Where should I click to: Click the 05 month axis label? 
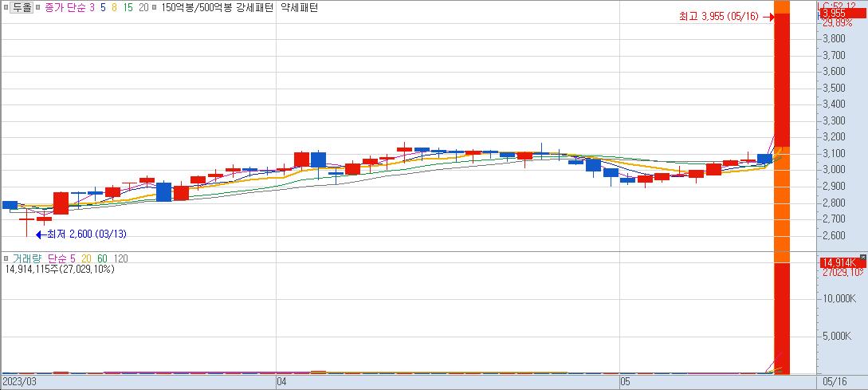point(626,382)
